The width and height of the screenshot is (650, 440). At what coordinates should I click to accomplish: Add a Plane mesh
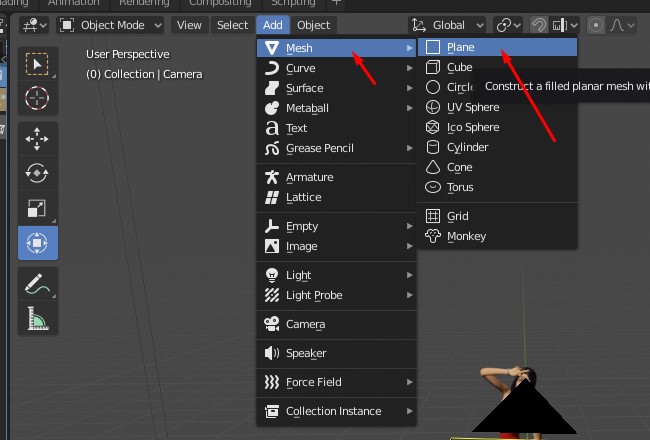497,47
